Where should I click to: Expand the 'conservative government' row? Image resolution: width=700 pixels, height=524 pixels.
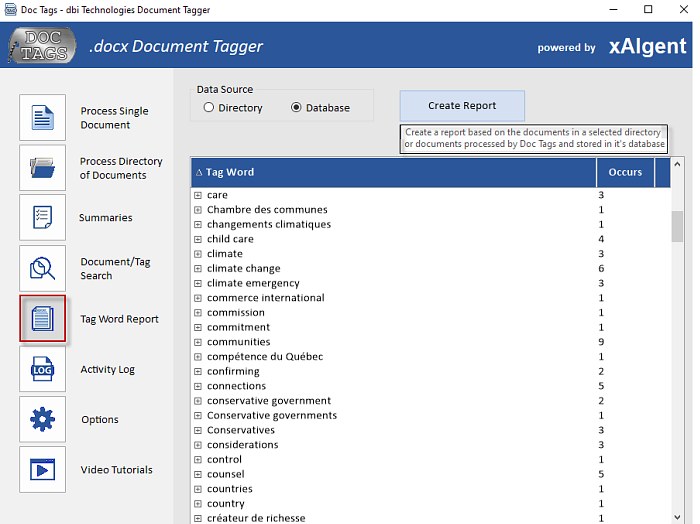(198, 401)
